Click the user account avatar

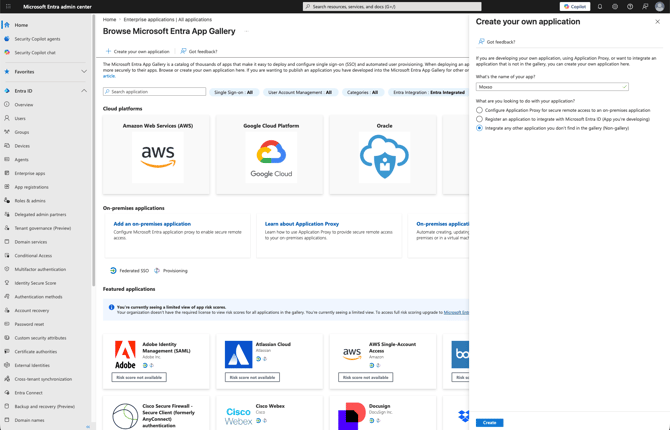pyautogui.click(x=659, y=6)
